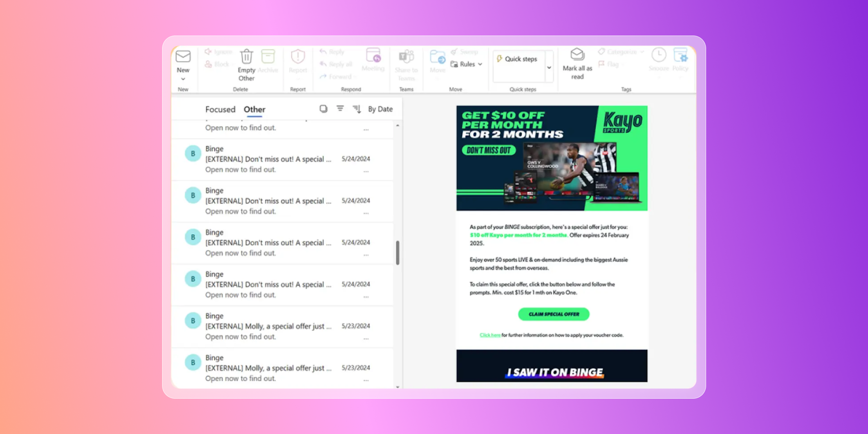Open the Rules dropdown

[x=466, y=64]
